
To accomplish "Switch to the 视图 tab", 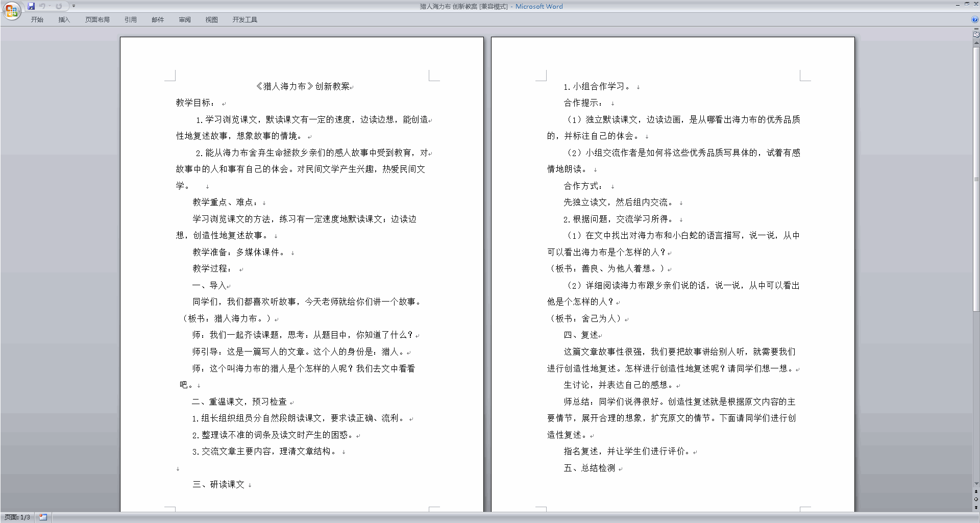I will (x=211, y=20).
